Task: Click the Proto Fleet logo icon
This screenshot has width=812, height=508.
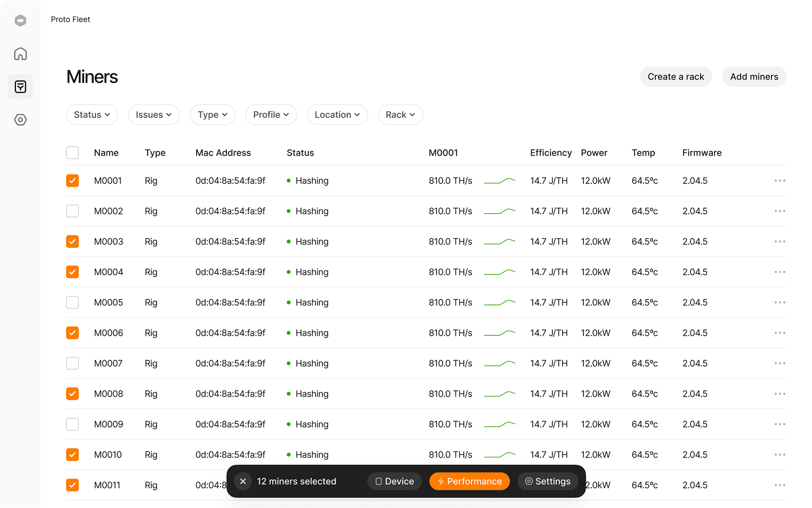Action: pyautogui.click(x=20, y=21)
